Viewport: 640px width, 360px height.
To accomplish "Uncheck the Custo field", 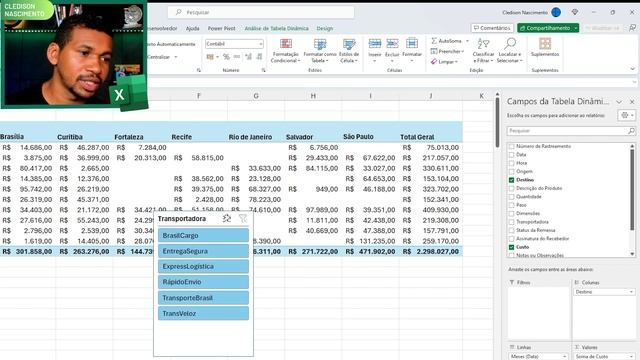I will (511, 247).
